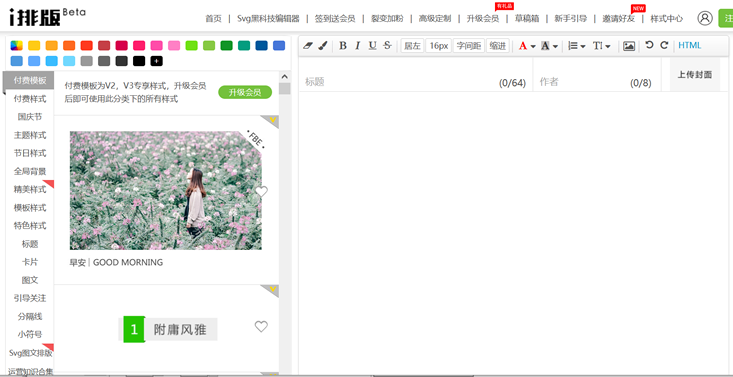Open 邀请好友 invite friends
Image resolution: width=733 pixels, height=377 pixels.
tap(618, 19)
